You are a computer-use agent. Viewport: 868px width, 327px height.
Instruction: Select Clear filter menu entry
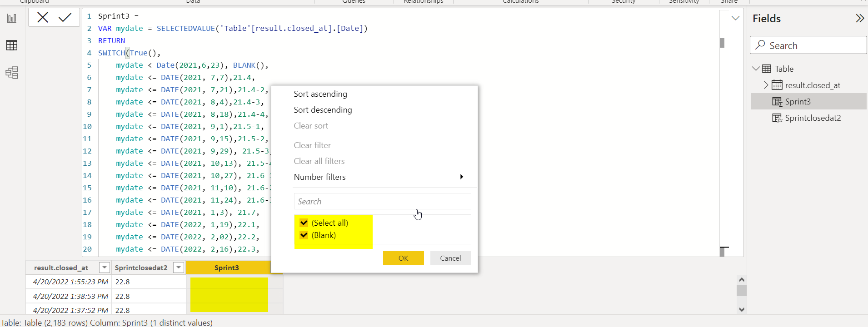312,145
